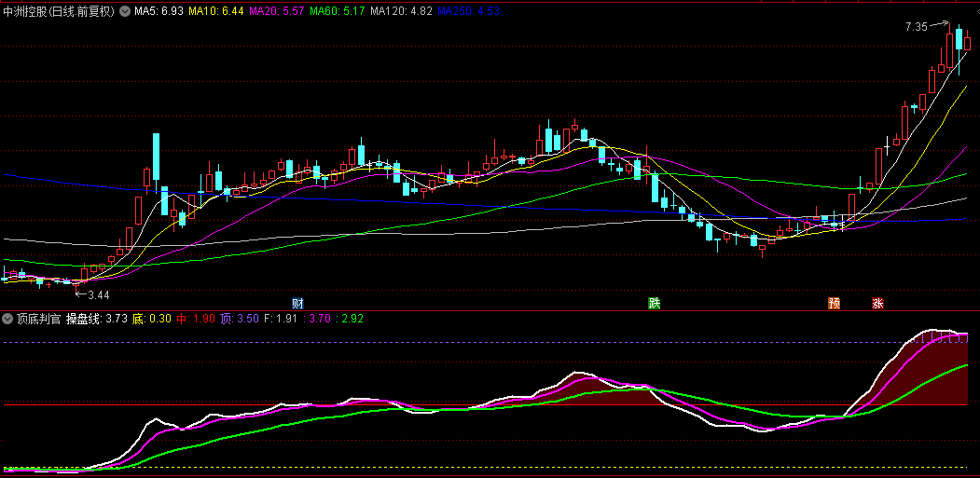
Task: Click the red 中 value label
Action: coord(196,319)
